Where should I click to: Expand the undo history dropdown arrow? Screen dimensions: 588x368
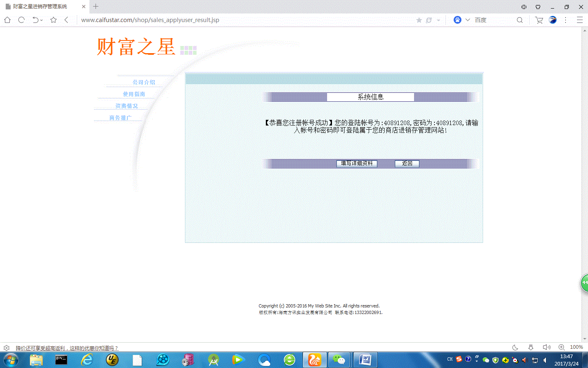pos(42,20)
